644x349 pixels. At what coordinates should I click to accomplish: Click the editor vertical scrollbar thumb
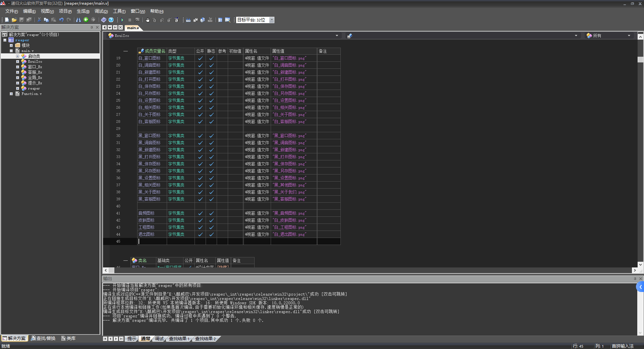[x=640, y=60]
